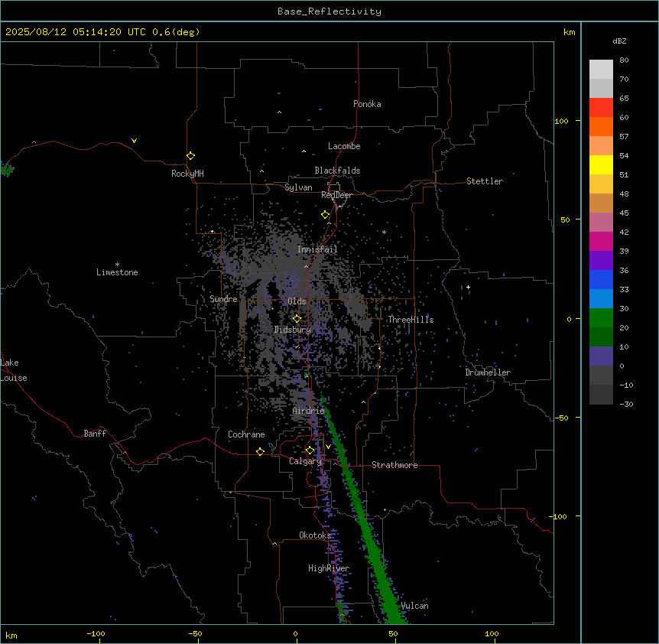This screenshot has width=659, height=644.
Task: Click the Airdrie city label
Action: 309,411
